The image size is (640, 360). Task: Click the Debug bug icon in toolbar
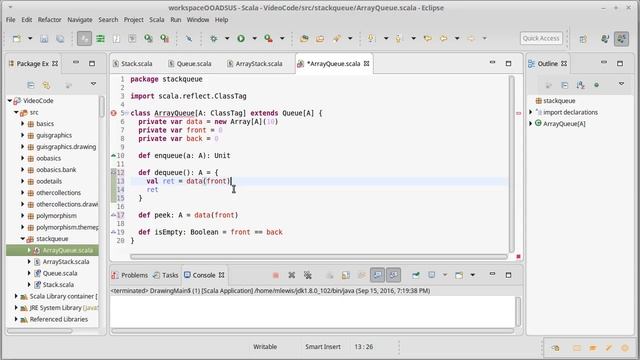point(213,39)
